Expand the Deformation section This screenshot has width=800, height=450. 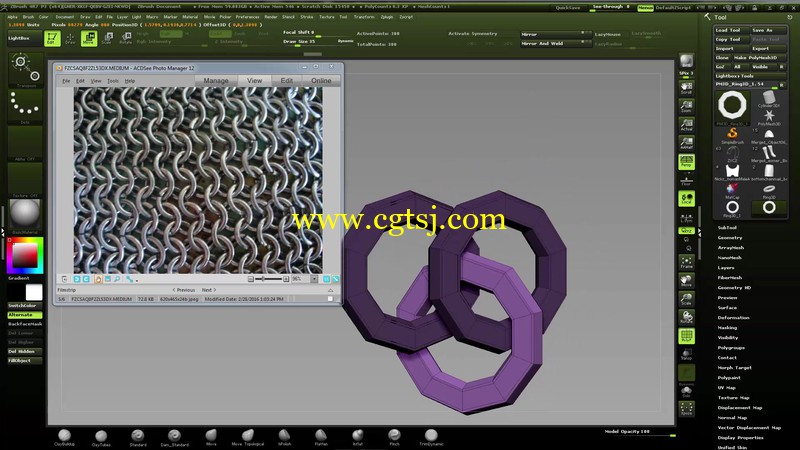click(x=733, y=317)
